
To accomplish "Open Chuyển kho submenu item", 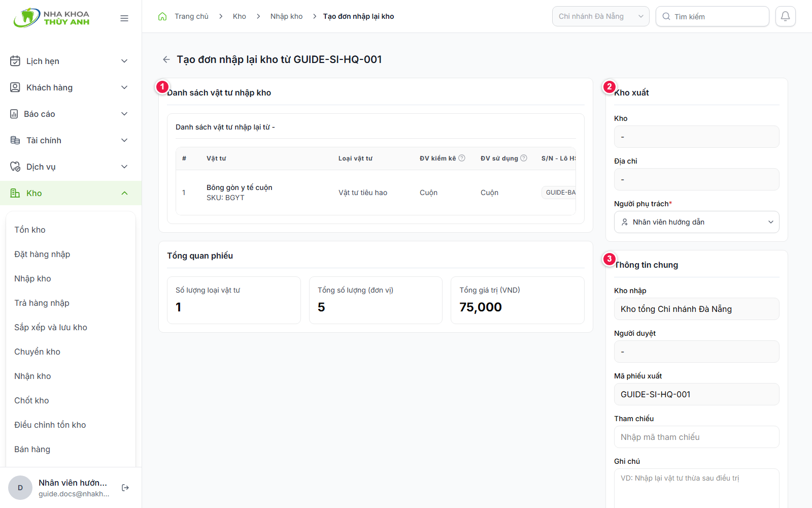I will 71,352.
